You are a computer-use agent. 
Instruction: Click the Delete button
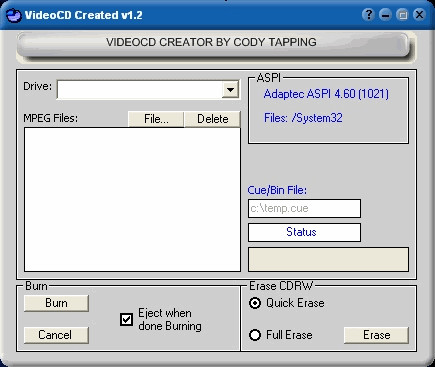(x=212, y=119)
